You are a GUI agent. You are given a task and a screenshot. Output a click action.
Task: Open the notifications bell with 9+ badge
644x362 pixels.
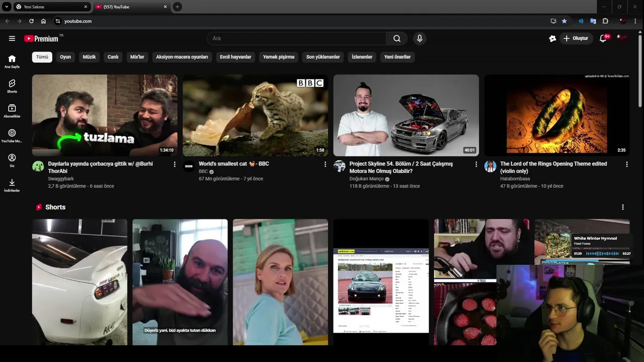point(603,38)
